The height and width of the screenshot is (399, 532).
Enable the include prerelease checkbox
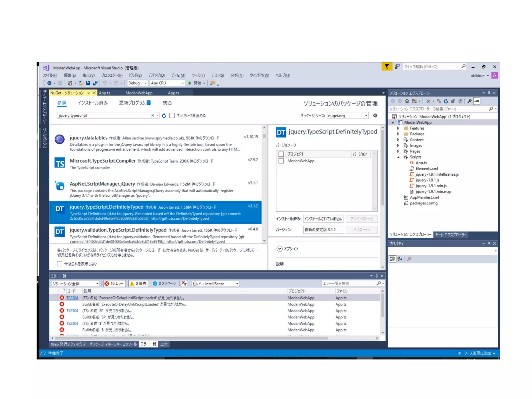click(x=172, y=116)
